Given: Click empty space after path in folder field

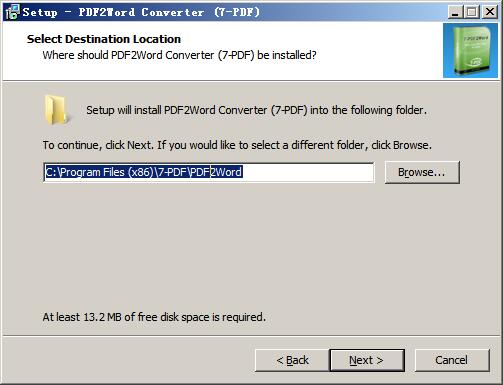Looking at the screenshot, I should (x=307, y=172).
